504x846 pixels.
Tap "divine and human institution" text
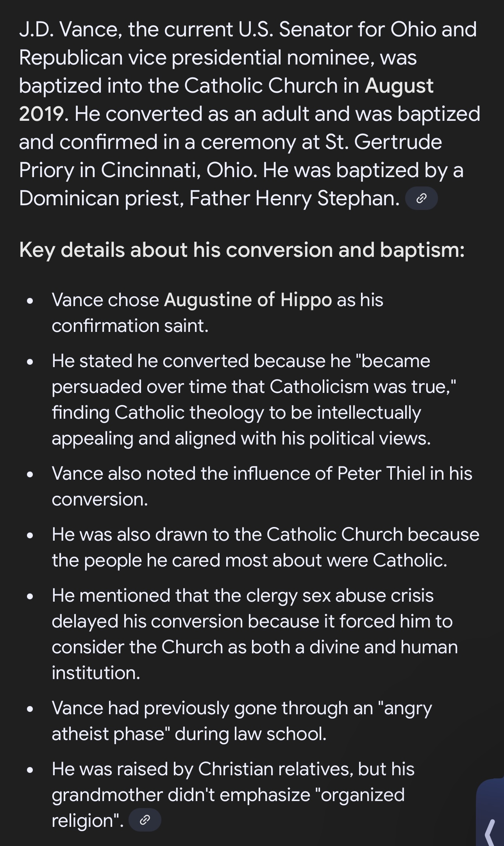pos(255,660)
